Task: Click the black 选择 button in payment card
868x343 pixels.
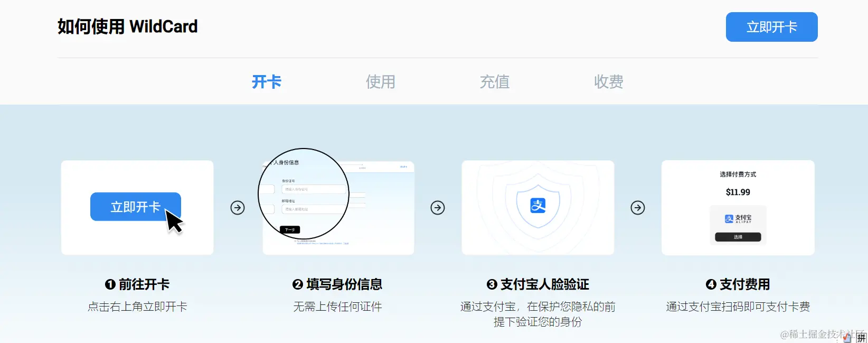Action: 738,237
